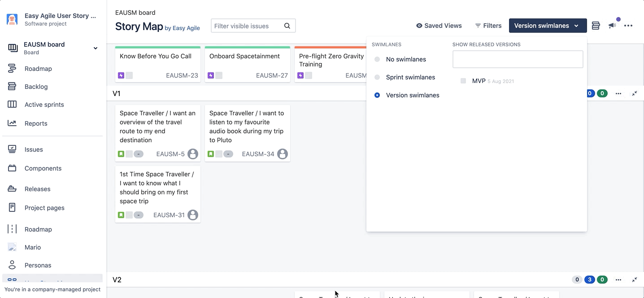Click the search magnifier icon in filter box
644x298 pixels.
click(x=287, y=26)
